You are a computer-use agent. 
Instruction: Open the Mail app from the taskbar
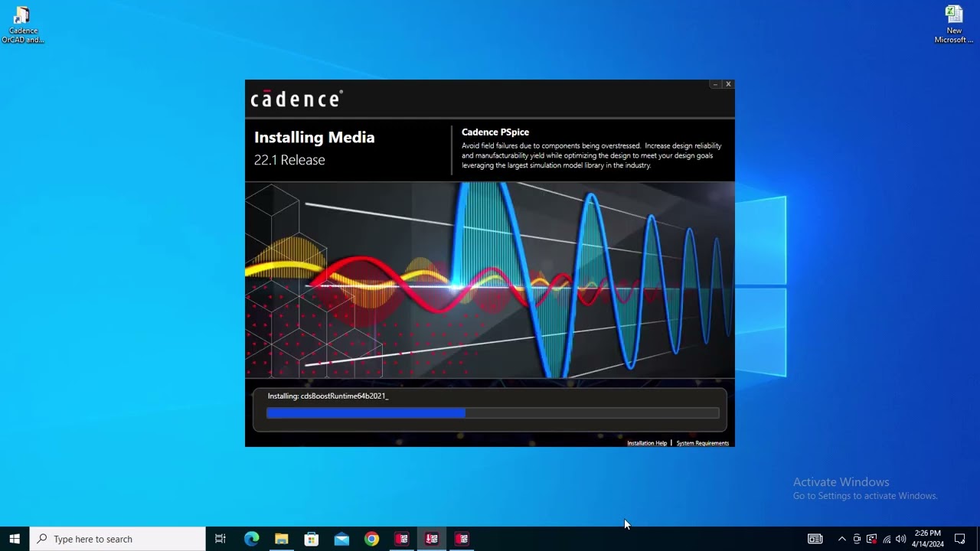point(341,539)
